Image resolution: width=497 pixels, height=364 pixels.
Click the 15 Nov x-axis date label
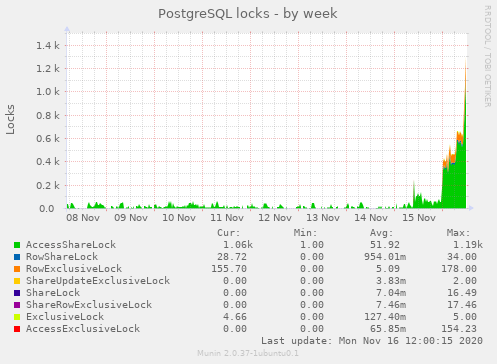[419, 218]
